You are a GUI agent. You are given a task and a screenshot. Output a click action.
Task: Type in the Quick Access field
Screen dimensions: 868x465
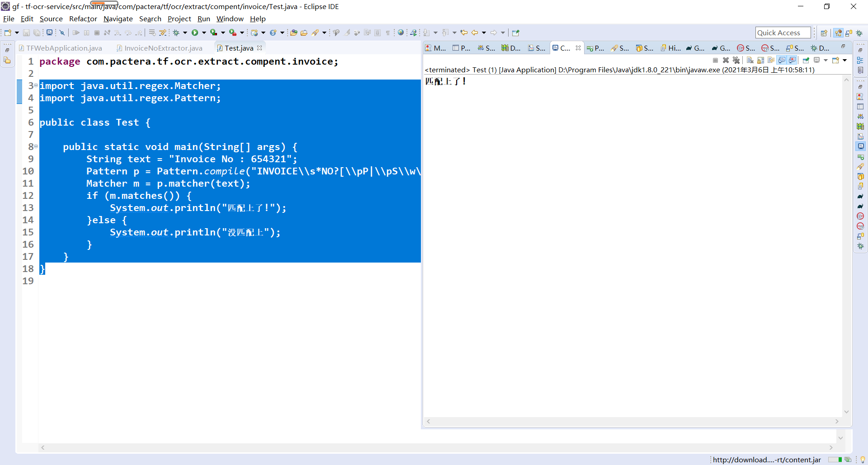coord(783,33)
